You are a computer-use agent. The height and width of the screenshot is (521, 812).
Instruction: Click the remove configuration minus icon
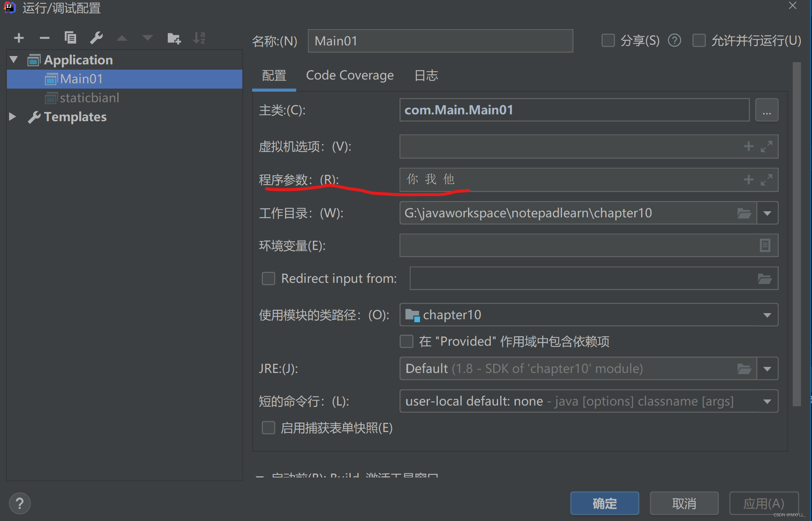pos(45,38)
